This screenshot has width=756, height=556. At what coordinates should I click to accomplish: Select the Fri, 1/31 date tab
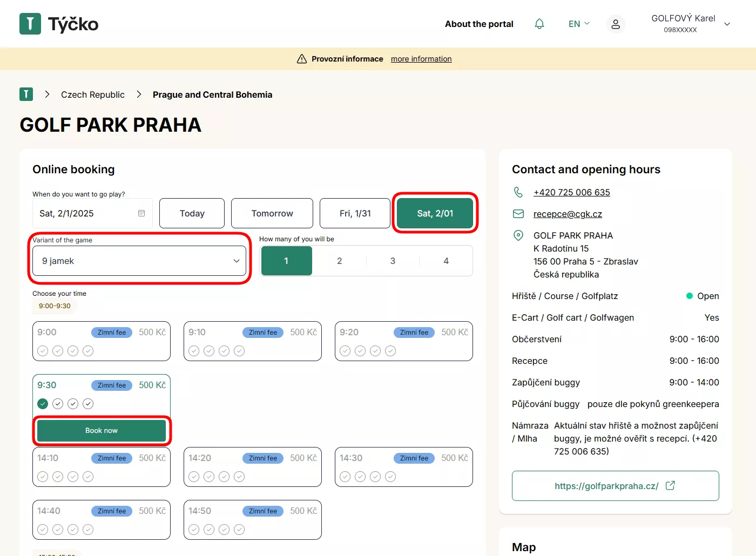355,213
